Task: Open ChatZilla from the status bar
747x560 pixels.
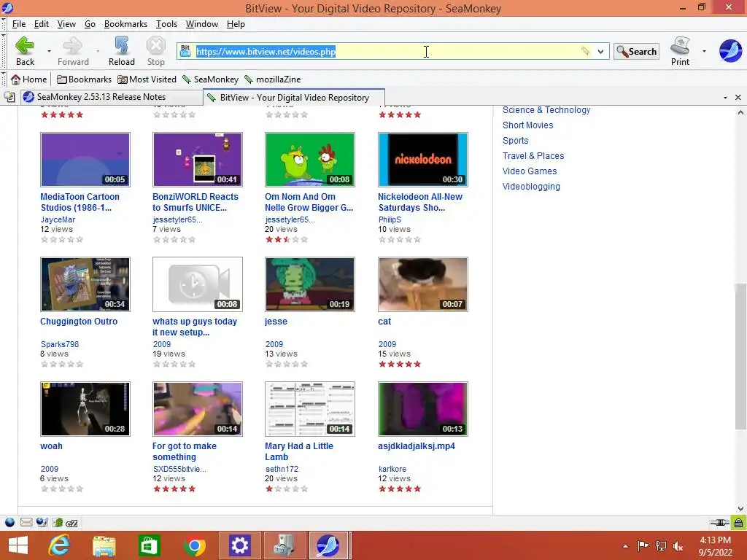Action: pos(71,523)
